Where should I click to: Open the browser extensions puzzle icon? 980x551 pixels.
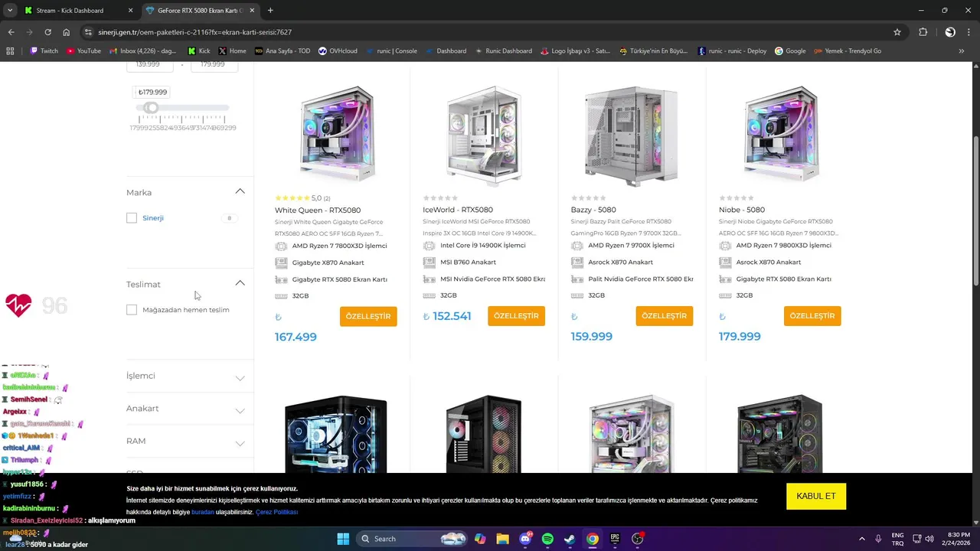(x=923, y=32)
